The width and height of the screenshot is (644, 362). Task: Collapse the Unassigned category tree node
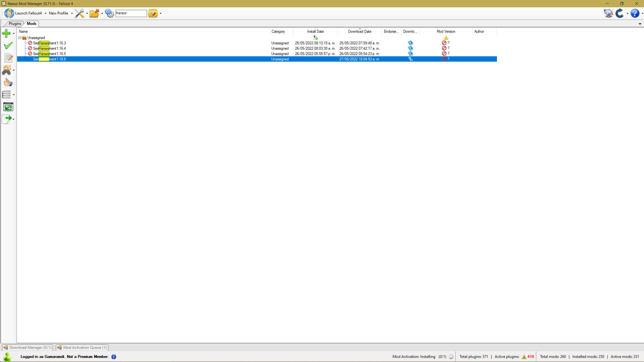point(20,38)
